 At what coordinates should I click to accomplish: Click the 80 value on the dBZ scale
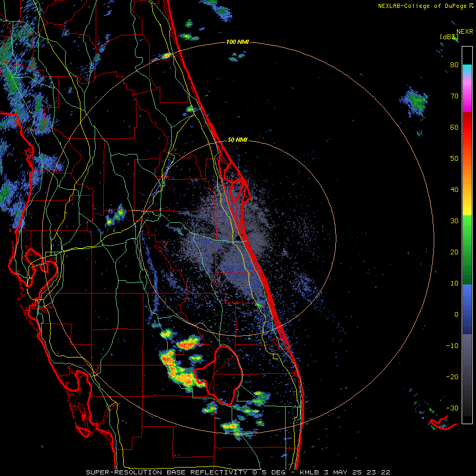pyautogui.click(x=454, y=65)
